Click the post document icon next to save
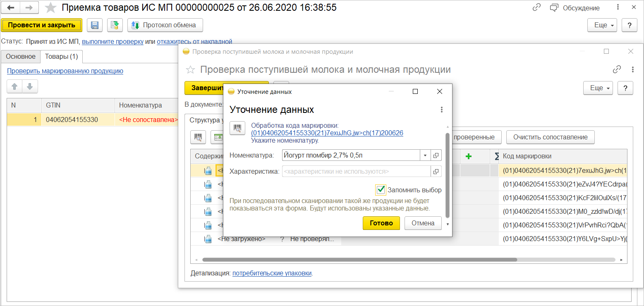 115,25
